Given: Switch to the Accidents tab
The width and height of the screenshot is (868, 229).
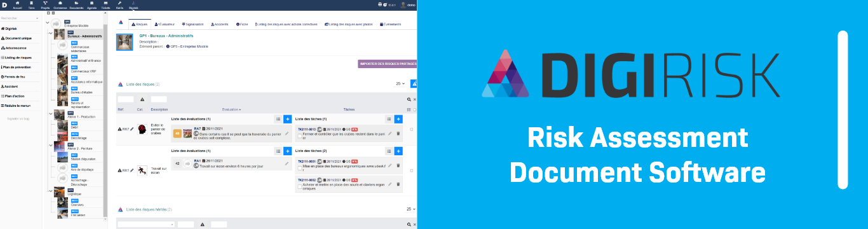Looking at the screenshot, I should click(x=219, y=24).
